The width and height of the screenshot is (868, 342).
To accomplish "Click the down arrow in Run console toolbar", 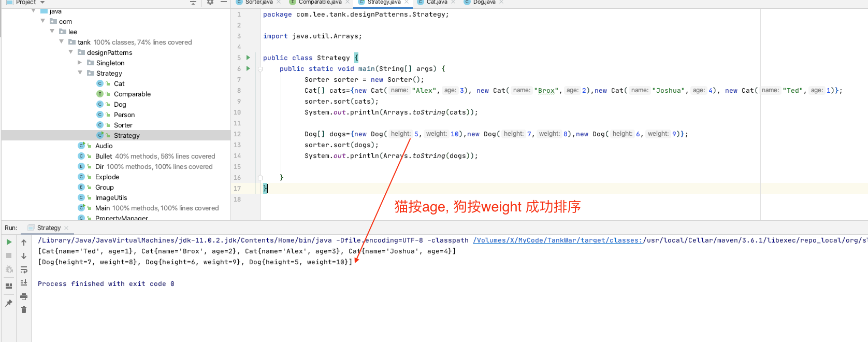I will click(24, 256).
